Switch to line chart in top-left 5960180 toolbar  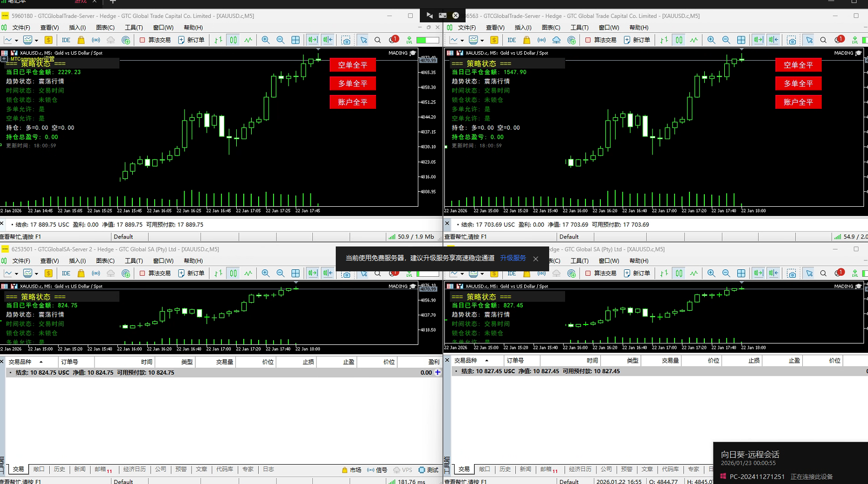point(248,40)
